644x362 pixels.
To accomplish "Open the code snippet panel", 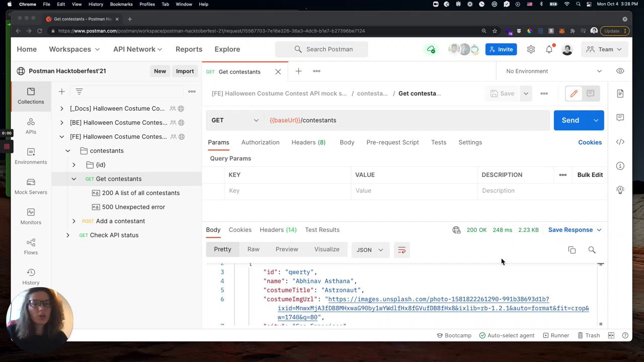I will [620, 142].
